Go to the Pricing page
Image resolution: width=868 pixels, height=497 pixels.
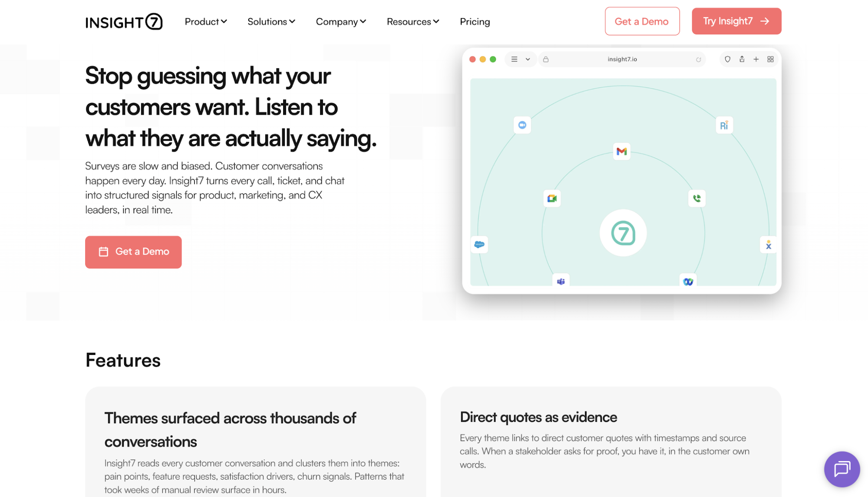tap(475, 22)
